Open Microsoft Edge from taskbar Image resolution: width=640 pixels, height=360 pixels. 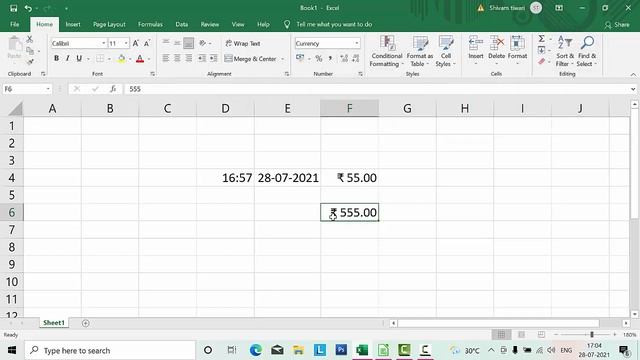256,350
